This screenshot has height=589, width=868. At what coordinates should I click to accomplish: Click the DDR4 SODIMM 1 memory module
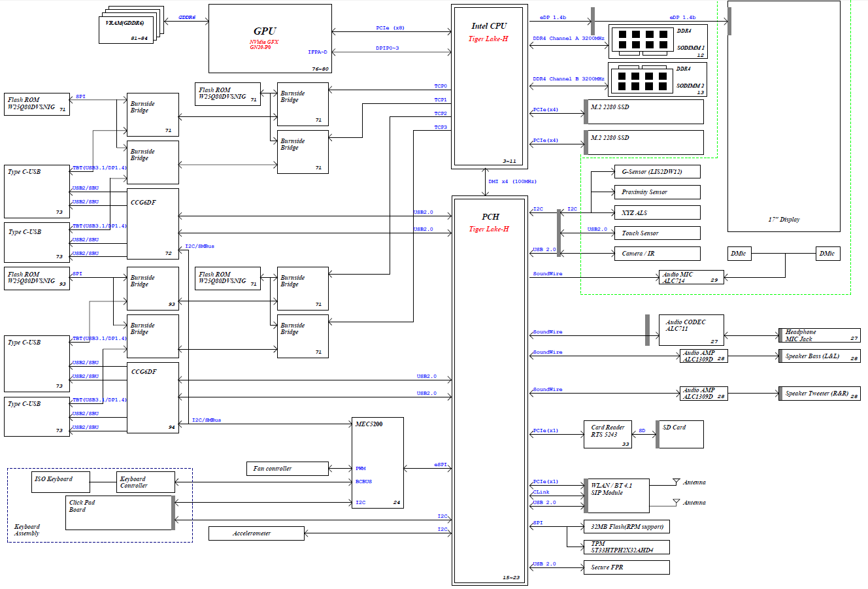pyautogui.click(x=658, y=42)
